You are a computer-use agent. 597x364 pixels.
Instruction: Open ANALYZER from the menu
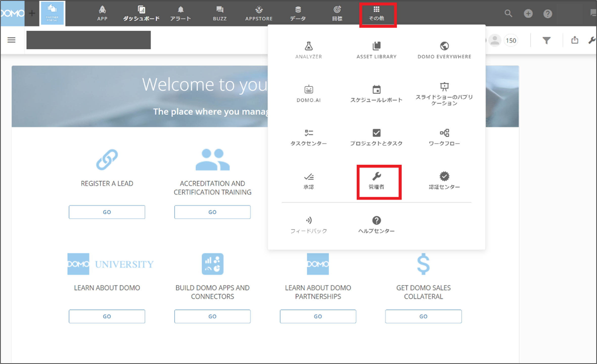coord(309,50)
